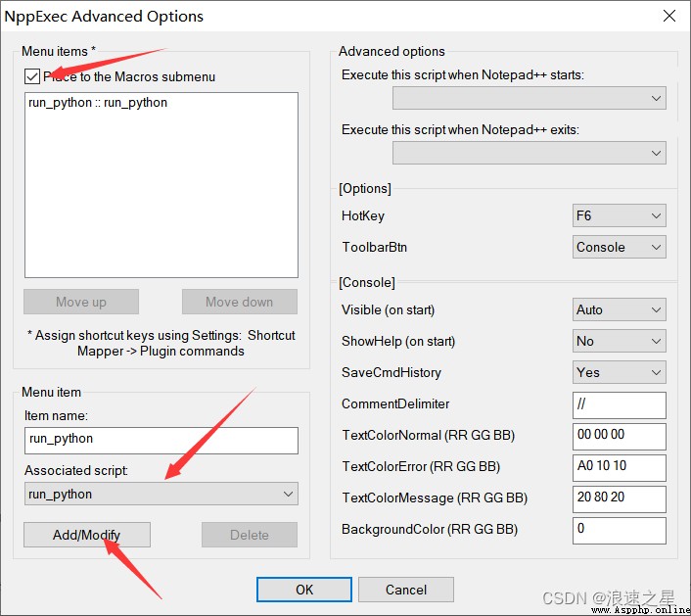This screenshot has width=691, height=616.
Task: Click the Delete button
Action: pyautogui.click(x=250, y=535)
